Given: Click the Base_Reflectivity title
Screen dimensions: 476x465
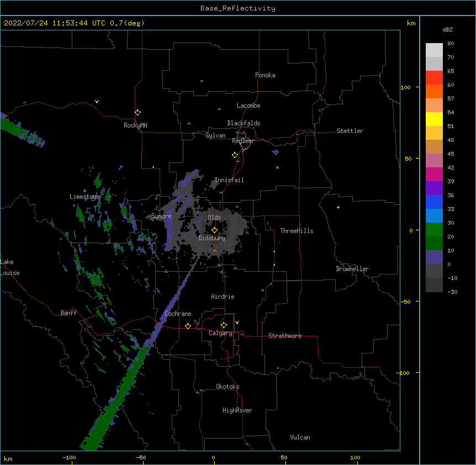Looking at the screenshot, I should point(238,8).
